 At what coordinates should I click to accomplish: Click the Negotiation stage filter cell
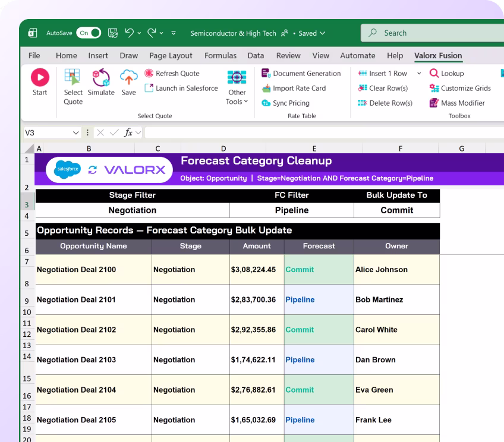pyautogui.click(x=133, y=210)
